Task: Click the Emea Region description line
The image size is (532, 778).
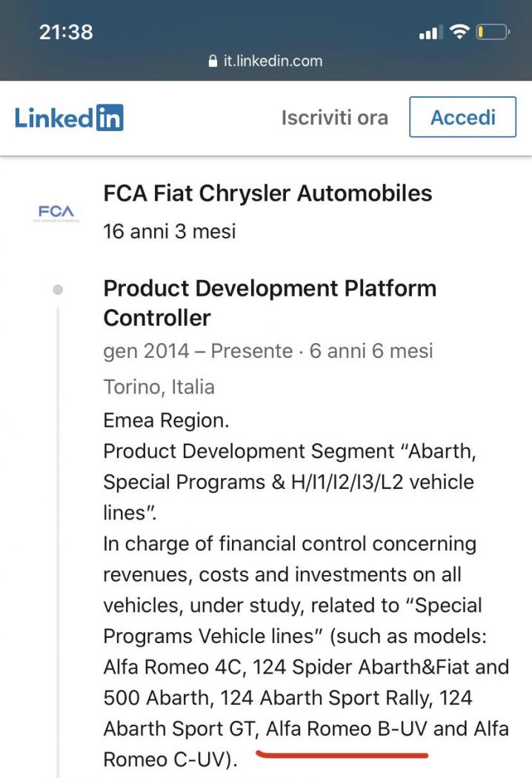Action: pos(166,421)
